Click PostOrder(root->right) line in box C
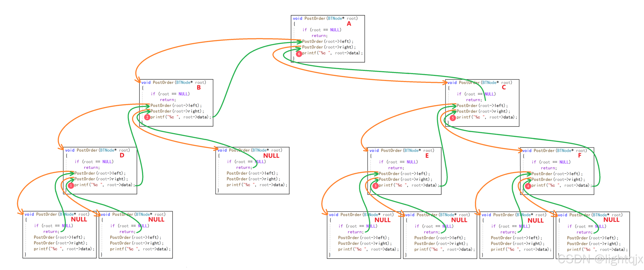Viewport: 644px width, 270px height. (483, 111)
